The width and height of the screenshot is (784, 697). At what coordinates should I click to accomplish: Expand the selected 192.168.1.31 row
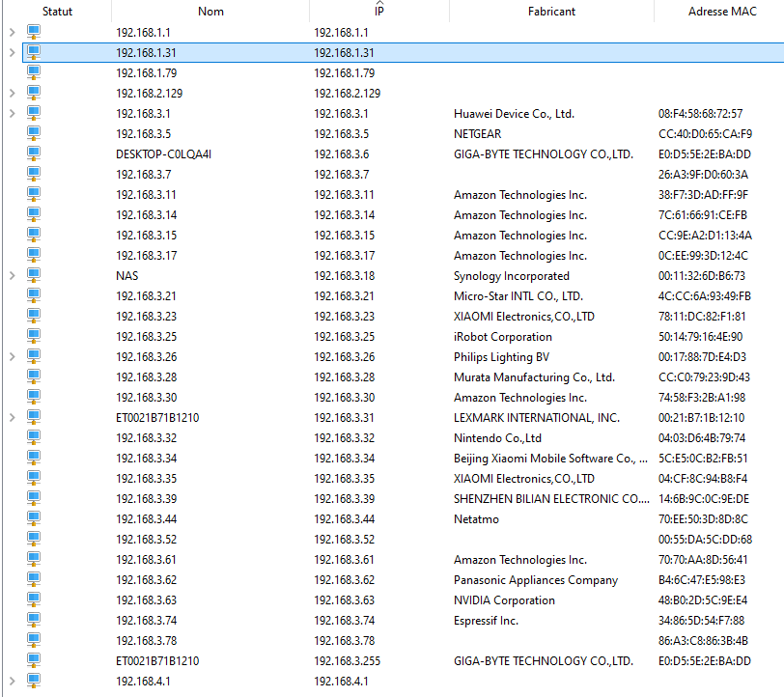pyautogui.click(x=12, y=52)
